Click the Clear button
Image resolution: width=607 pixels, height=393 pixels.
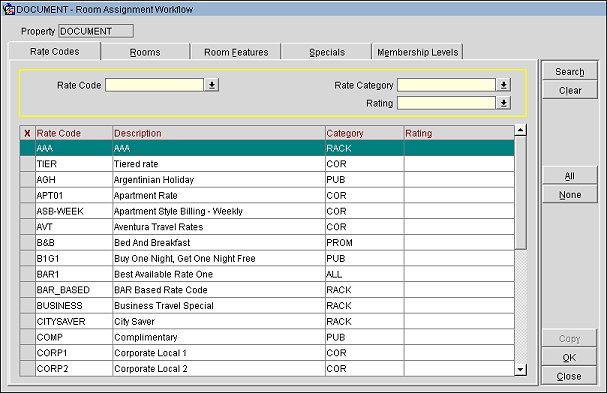(569, 90)
